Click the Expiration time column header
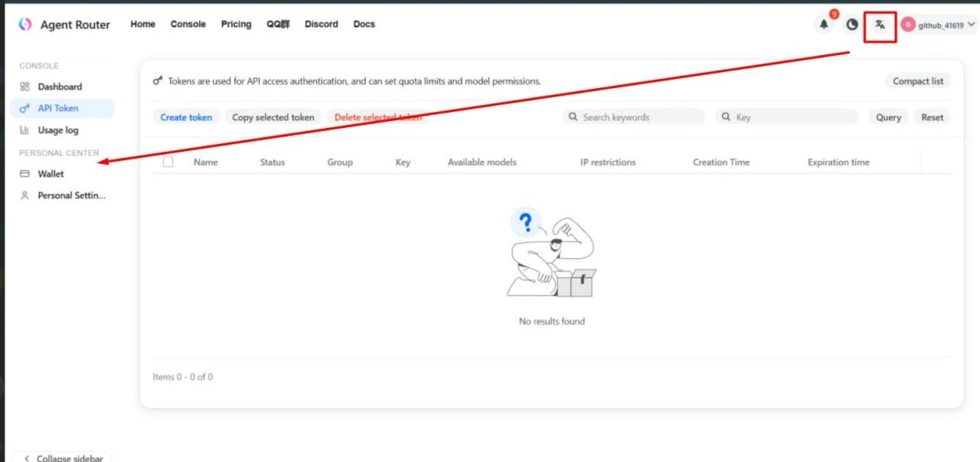980x462 pixels. (x=838, y=162)
